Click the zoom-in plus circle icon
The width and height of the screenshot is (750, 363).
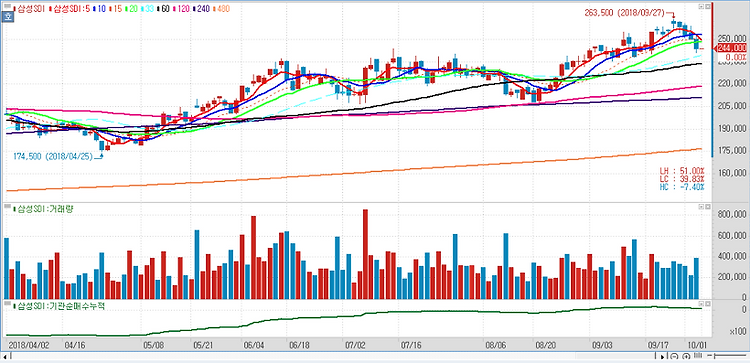coord(686,356)
